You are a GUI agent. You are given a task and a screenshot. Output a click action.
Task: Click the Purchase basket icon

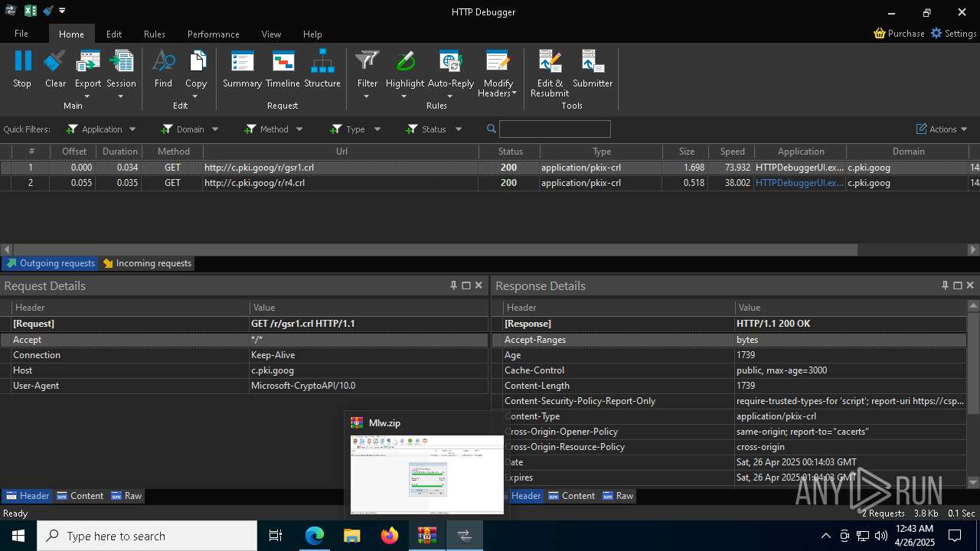click(880, 34)
